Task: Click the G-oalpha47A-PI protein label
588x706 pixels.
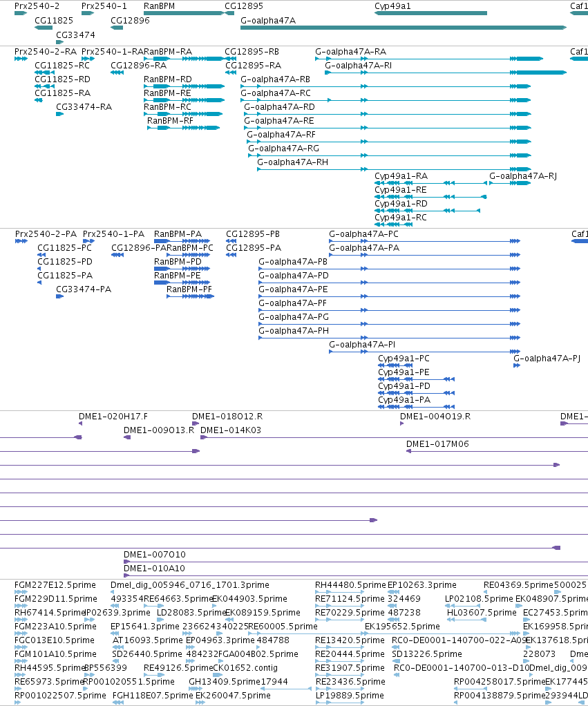Action: pyautogui.click(x=363, y=345)
